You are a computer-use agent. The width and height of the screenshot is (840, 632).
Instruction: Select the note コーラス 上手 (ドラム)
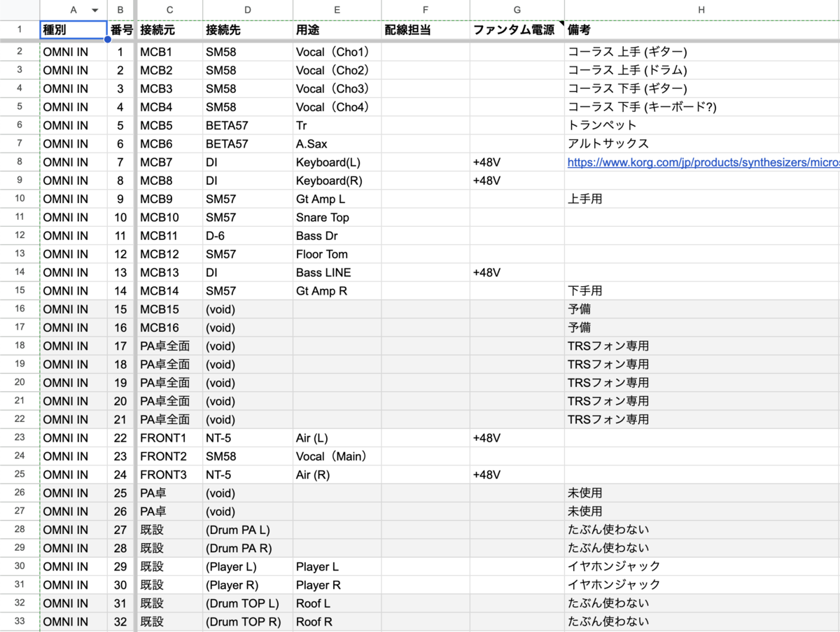[x=702, y=71]
